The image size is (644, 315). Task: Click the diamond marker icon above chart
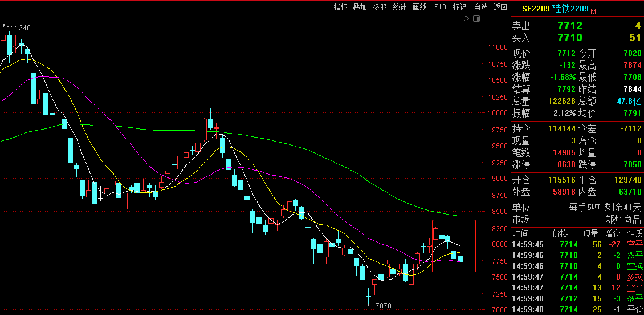tap(466, 19)
